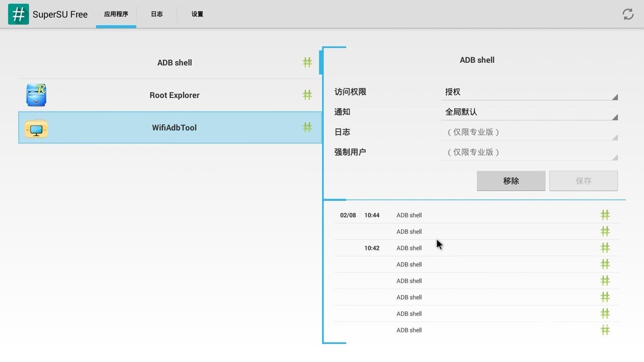The width and height of the screenshot is (644, 362).
Task: Click the 保存 button
Action: pyautogui.click(x=584, y=181)
